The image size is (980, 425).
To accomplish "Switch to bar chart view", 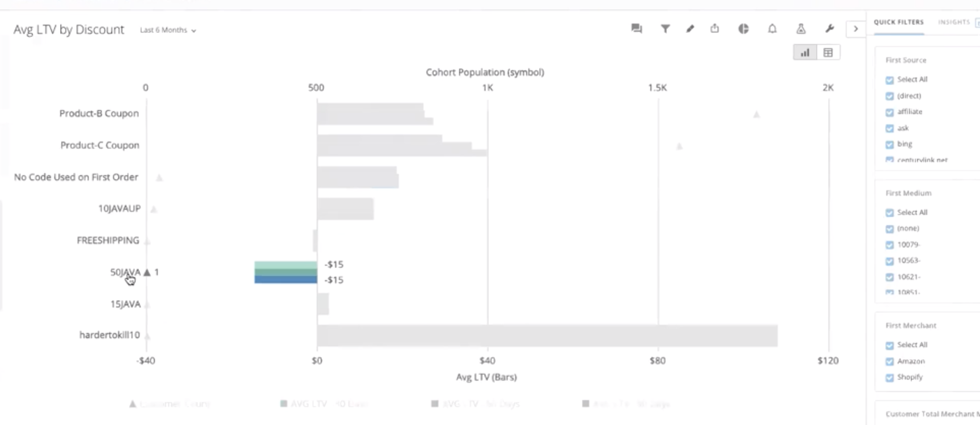I will (805, 53).
